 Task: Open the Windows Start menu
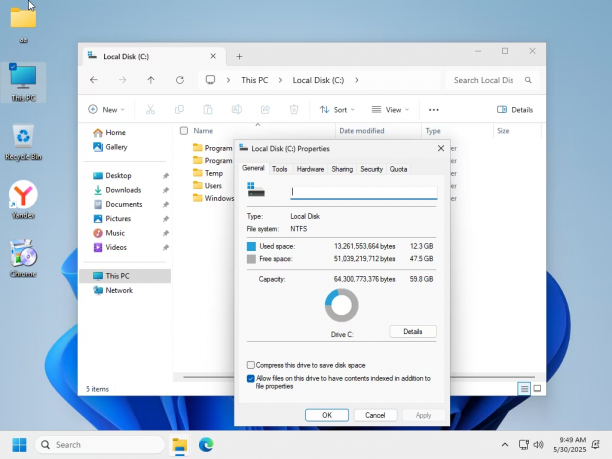pos(19,445)
